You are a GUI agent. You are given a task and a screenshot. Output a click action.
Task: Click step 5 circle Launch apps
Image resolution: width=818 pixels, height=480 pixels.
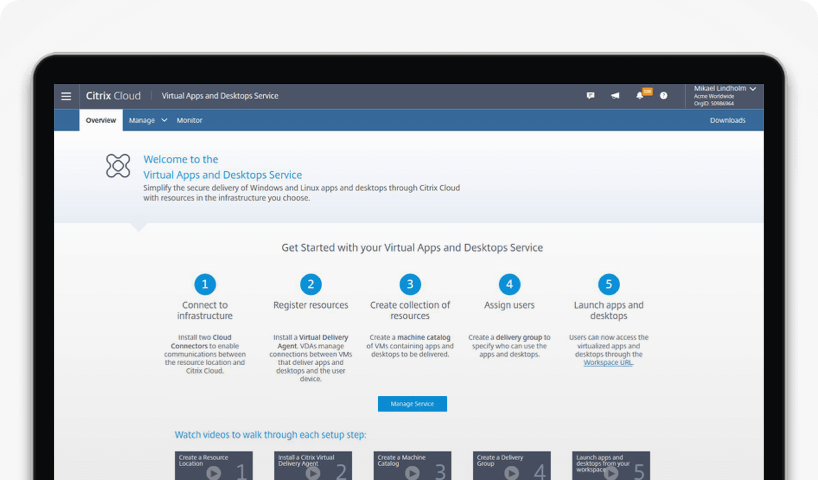[x=609, y=284]
